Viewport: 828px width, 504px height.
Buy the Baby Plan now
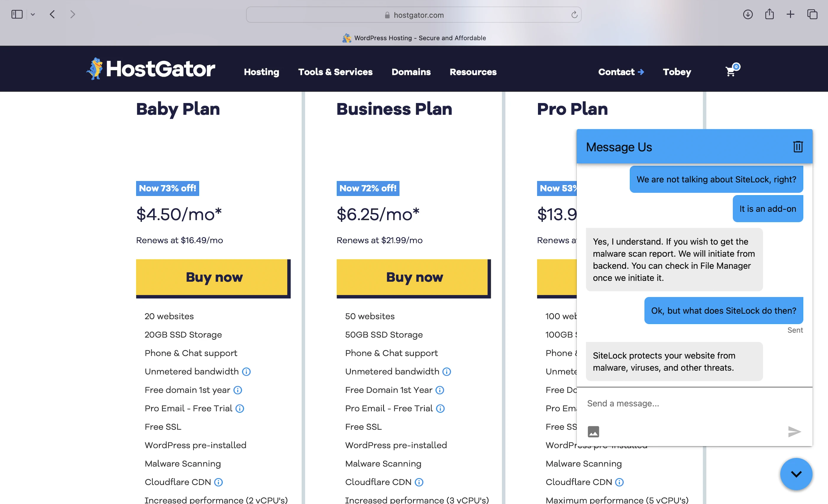[x=213, y=277]
